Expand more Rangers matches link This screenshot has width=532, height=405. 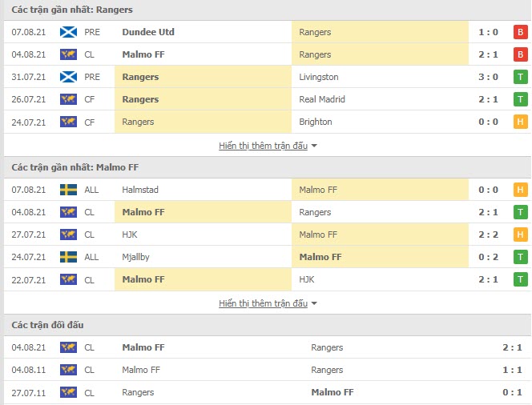(x=263, y=146)
